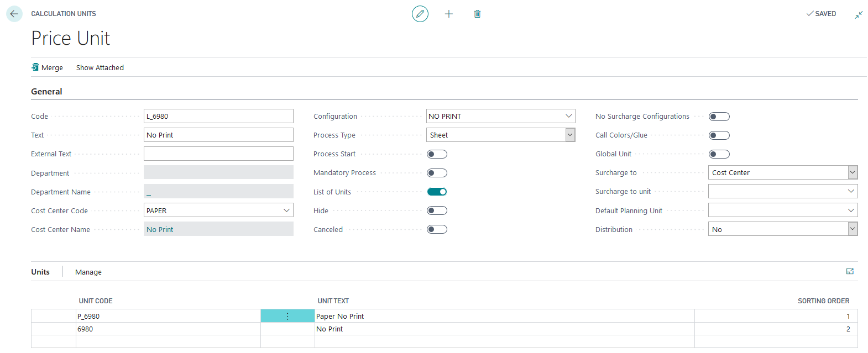Open Distribution dropdown showing No
The height and width of the screenshot is (353, 868).
tap(853, 229)
